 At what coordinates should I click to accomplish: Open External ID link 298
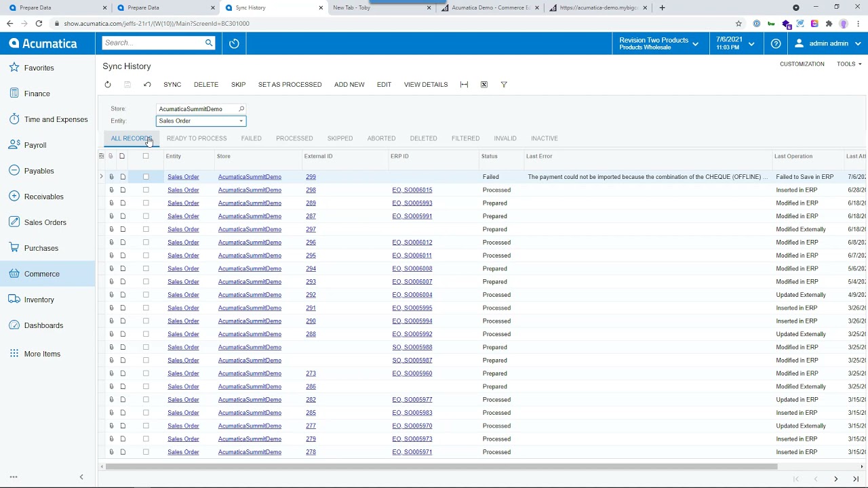(311, 190)
